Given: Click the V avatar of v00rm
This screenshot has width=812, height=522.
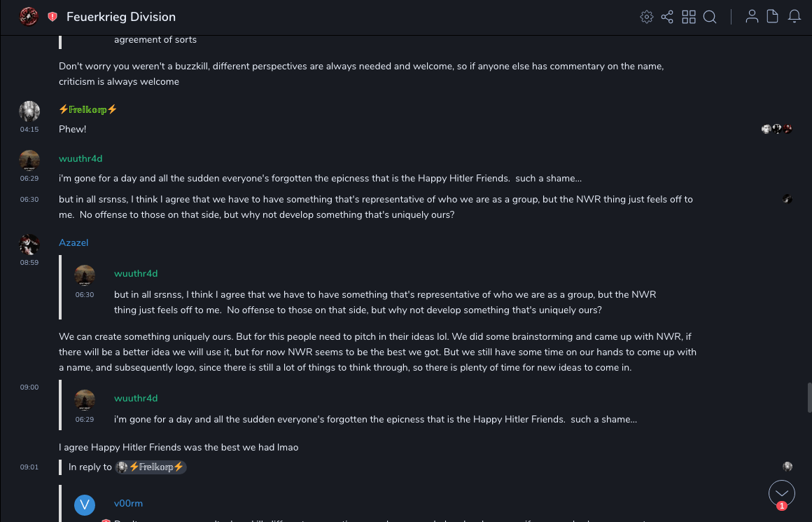Looking at the screenshot, I should pos(85,504).
